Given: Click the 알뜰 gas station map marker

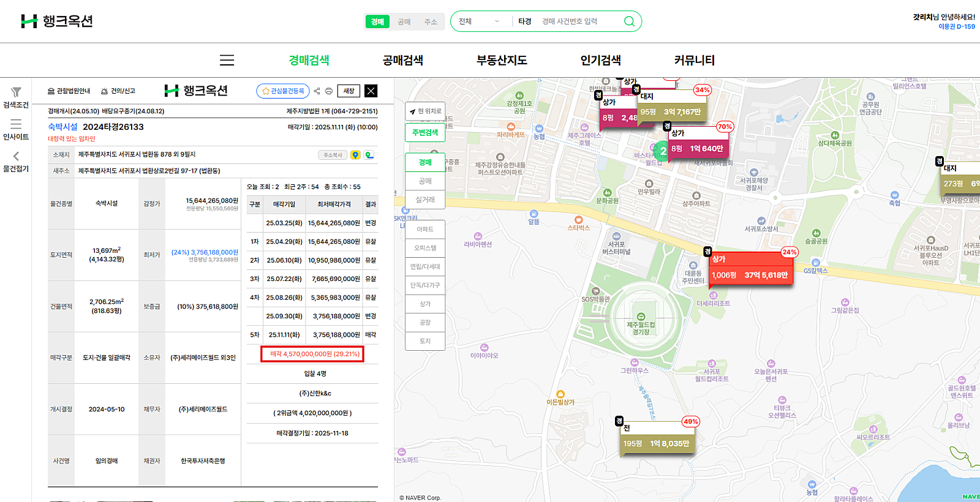Looking at the screenshot, I should 533,214.
